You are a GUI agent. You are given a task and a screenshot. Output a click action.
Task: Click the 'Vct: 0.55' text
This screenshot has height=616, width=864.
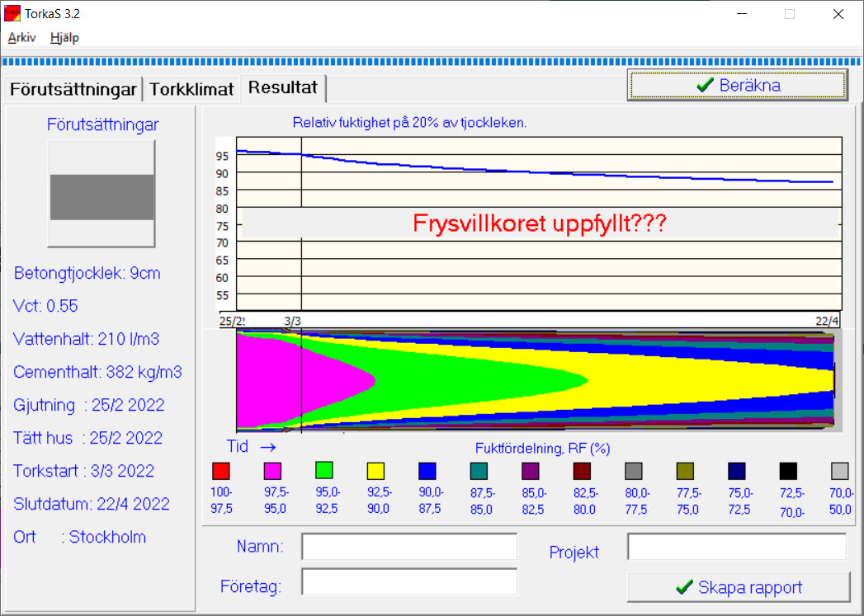click(45, 306)
